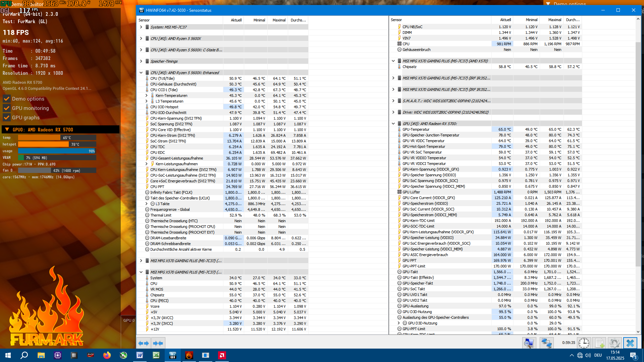Click the collapse columns inward arrows button
This screenshot has width=644, height=362.
158,343
